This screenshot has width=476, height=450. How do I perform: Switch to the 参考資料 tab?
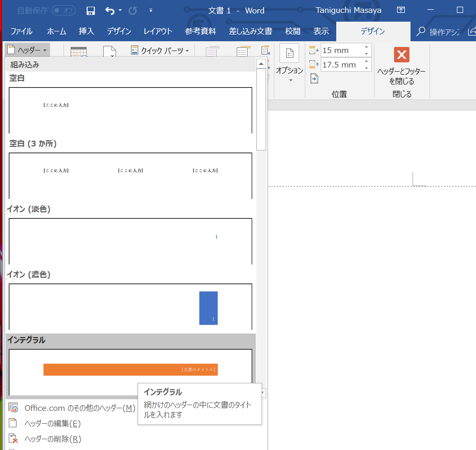tap(201, 31)
